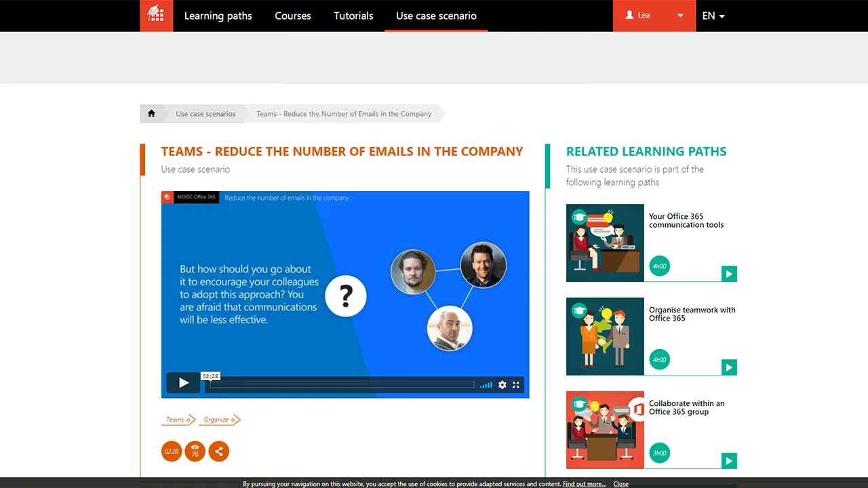Click the home breadcrumb icon

151,114
